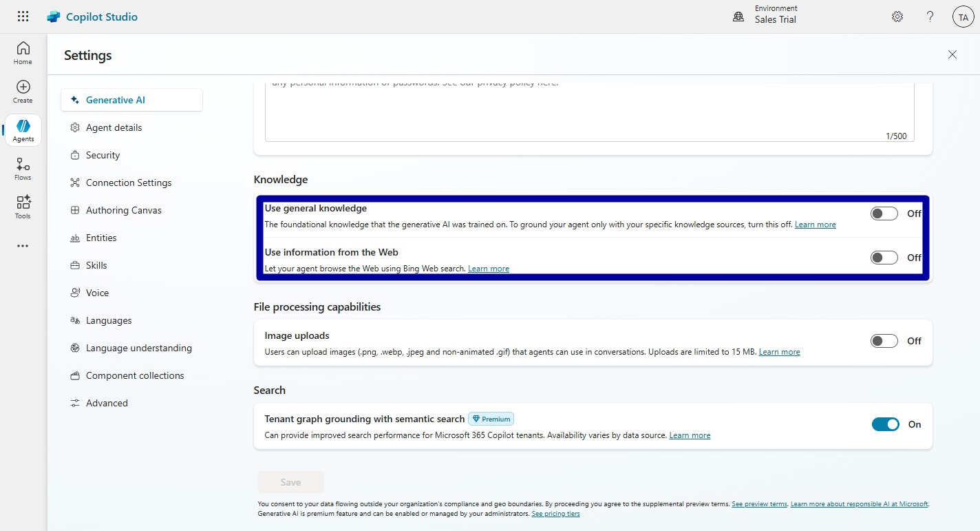
Task: Switch to the Security settings section
Action: click(102, 155)
